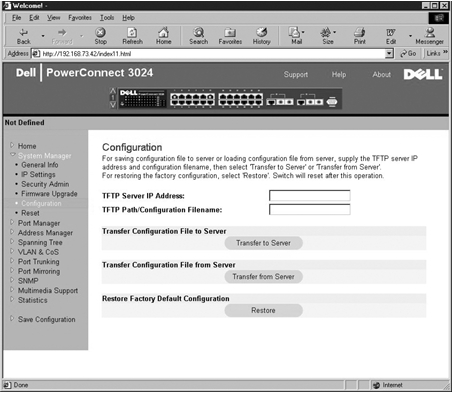Click the Go button beside address bar

point(408,53)
